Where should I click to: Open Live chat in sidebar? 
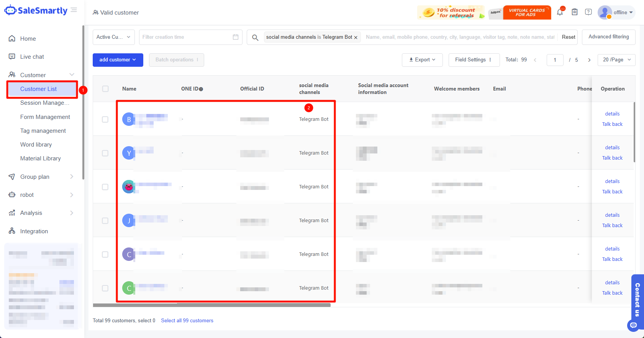point(32,57)
